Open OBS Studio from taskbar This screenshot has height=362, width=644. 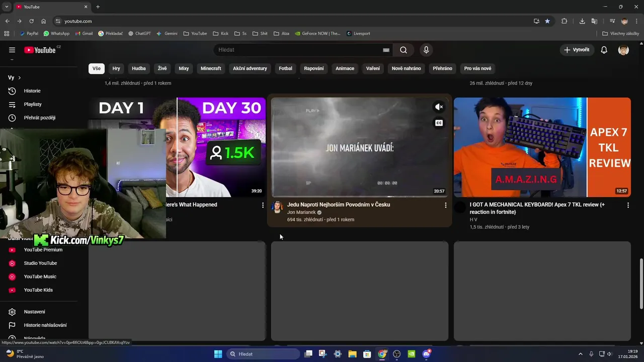tap(397, 354)
